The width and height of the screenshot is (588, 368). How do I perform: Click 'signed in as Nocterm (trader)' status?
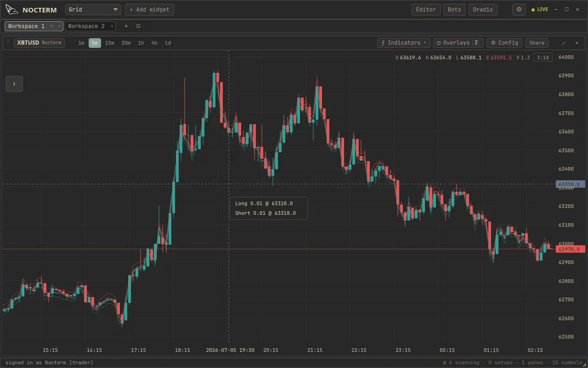tap(49, 362)
